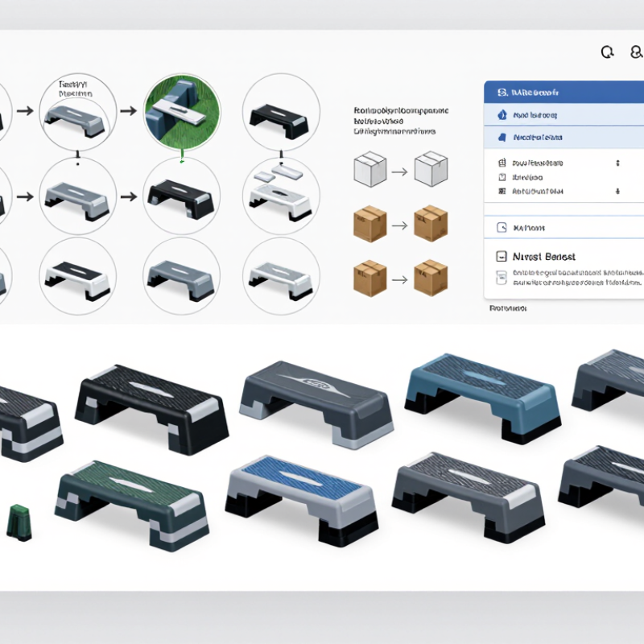This screenshot has width=644, height=644.
Task: Click the search magnifier icon at top right
Action: 608,52
